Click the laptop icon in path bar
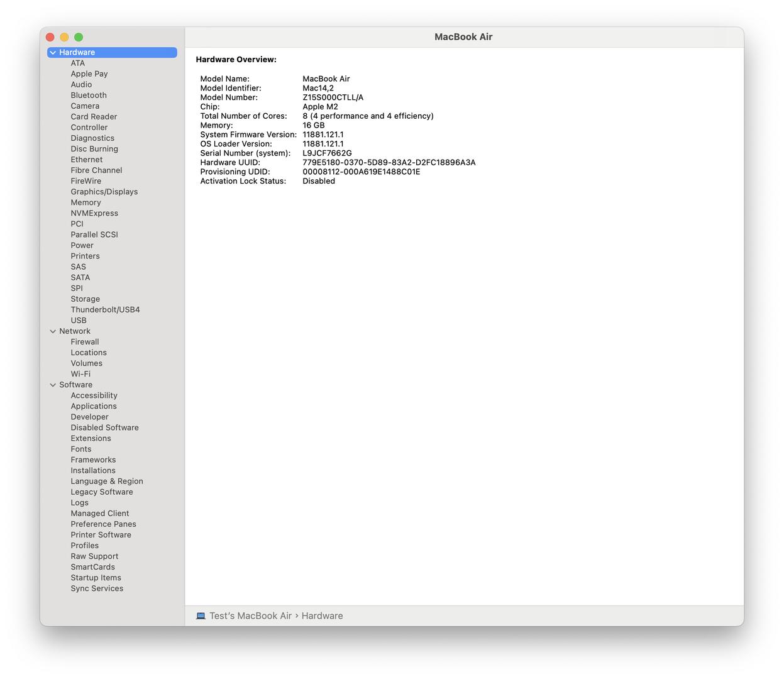The height and width of the screenshot is (679, 784). point(201,616)
